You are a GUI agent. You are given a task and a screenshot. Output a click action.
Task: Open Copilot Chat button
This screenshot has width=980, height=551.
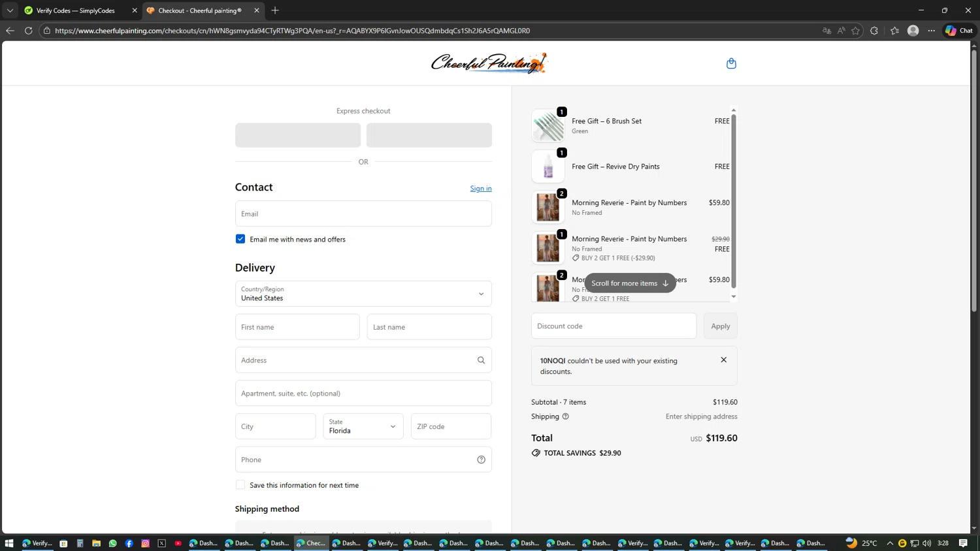[959, 31]
